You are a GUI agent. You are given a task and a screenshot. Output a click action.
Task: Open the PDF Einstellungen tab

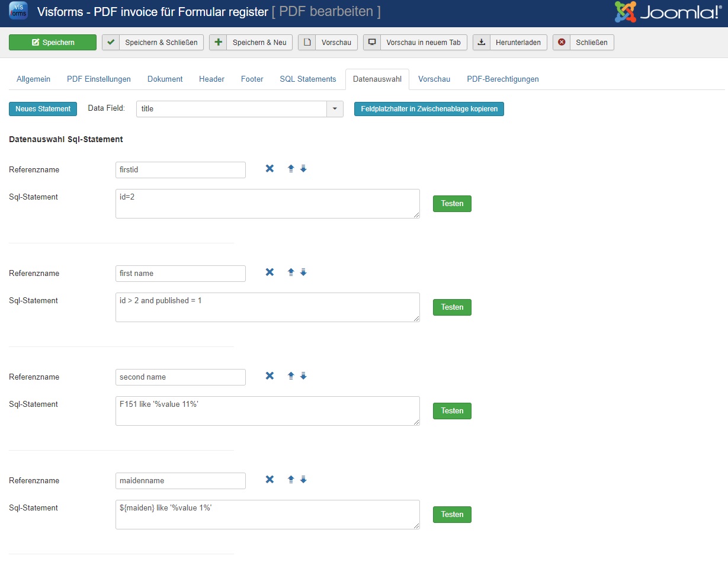point(99,79)
